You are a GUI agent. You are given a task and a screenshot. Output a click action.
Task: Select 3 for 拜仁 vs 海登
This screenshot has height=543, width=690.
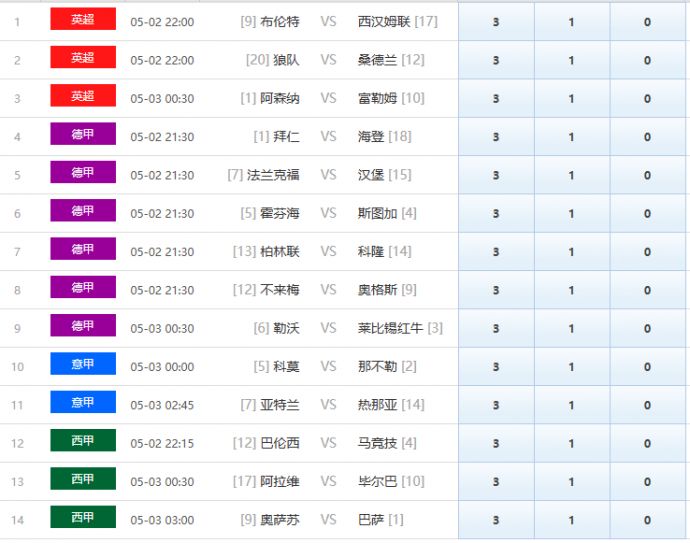coord(496,136)
